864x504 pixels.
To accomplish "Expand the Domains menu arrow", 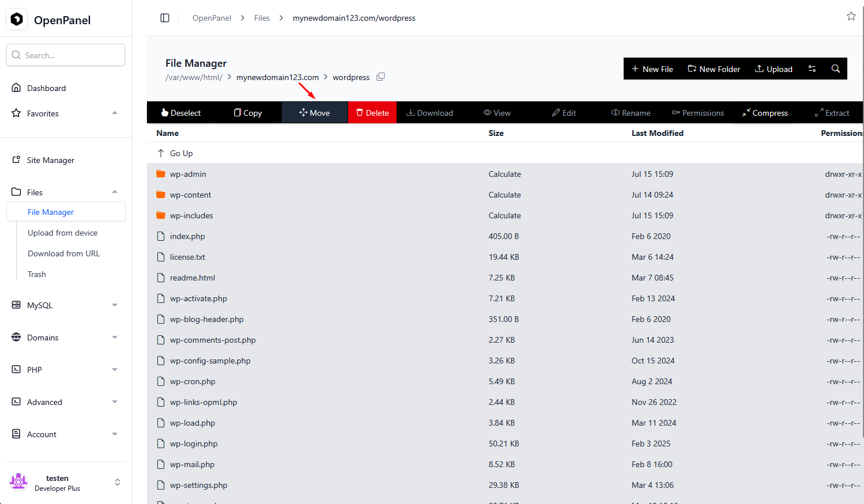I will pyautogui.click(x=115, y=338).
